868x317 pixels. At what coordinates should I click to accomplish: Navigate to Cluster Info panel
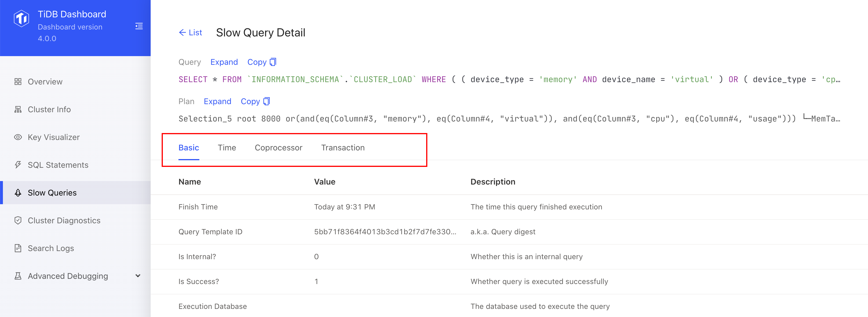[x=49, y=109]
